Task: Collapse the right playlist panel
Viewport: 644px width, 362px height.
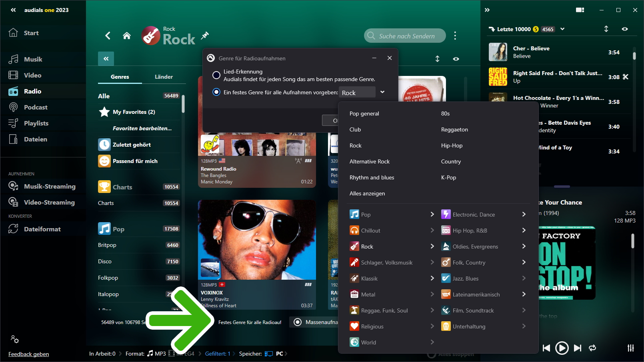Action: click(487, 10)
